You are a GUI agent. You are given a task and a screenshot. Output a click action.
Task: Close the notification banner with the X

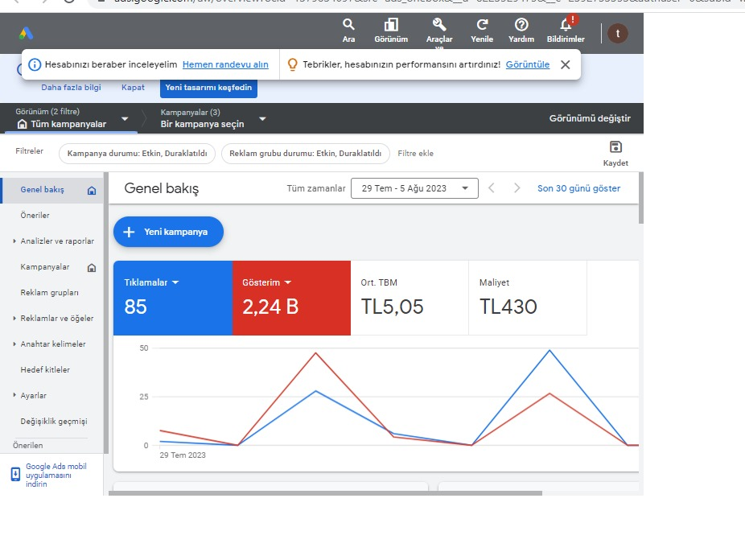click(x=565, y=64)
